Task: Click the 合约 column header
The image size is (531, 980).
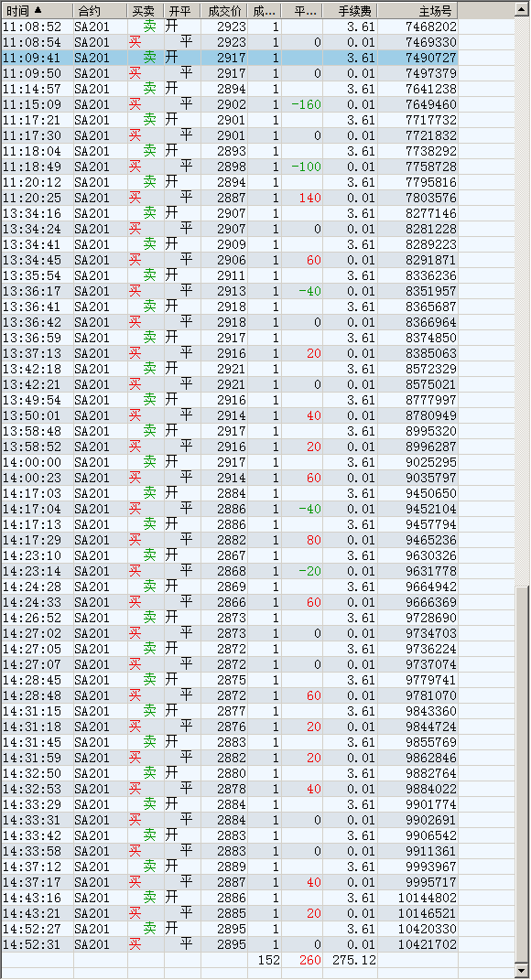Action: [100, 11]
